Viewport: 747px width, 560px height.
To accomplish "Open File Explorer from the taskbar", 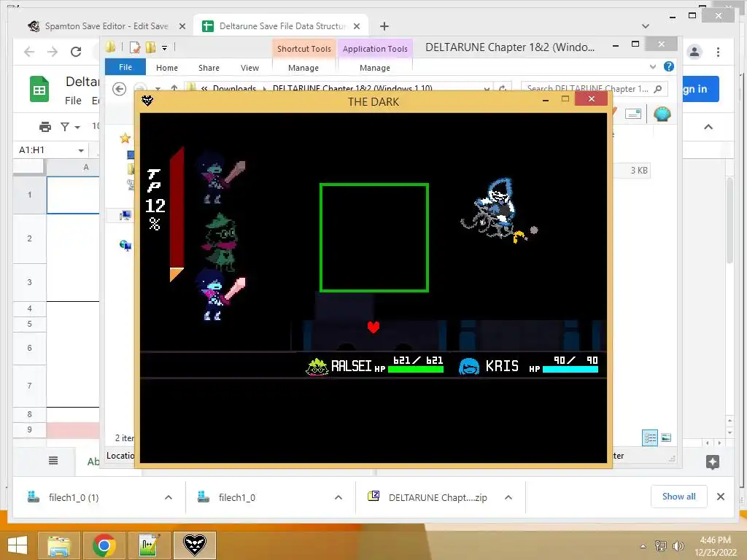I will (x=59, y=545).
